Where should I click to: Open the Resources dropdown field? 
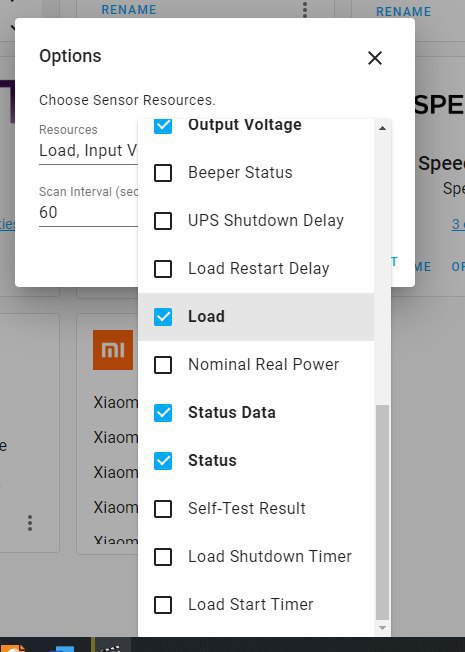[x=88, y=144]
